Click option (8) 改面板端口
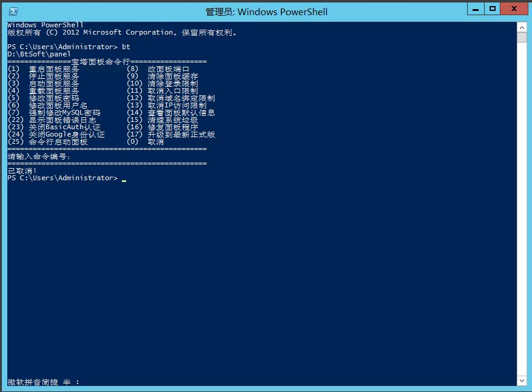Image resolution: width=532 pixels, height=392 pixels. [158, 69]
